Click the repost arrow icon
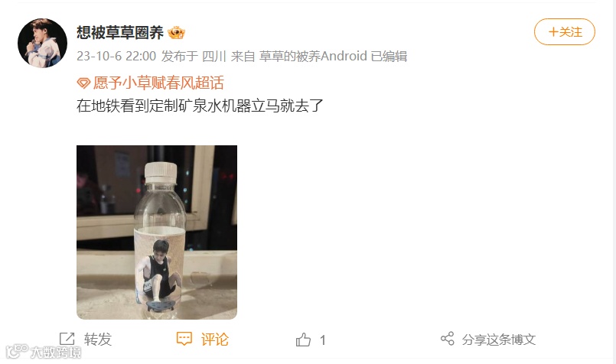The width and height of the screenshot is (616, 364). pos(67,339)
